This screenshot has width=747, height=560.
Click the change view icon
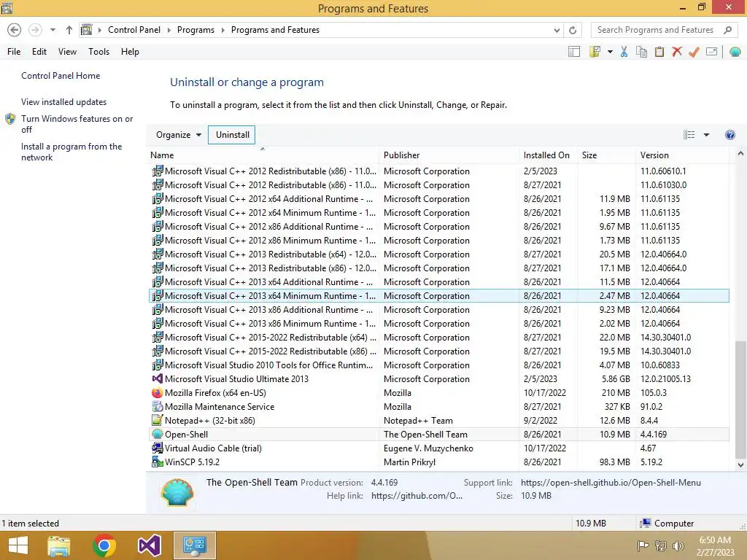point(689,135)
